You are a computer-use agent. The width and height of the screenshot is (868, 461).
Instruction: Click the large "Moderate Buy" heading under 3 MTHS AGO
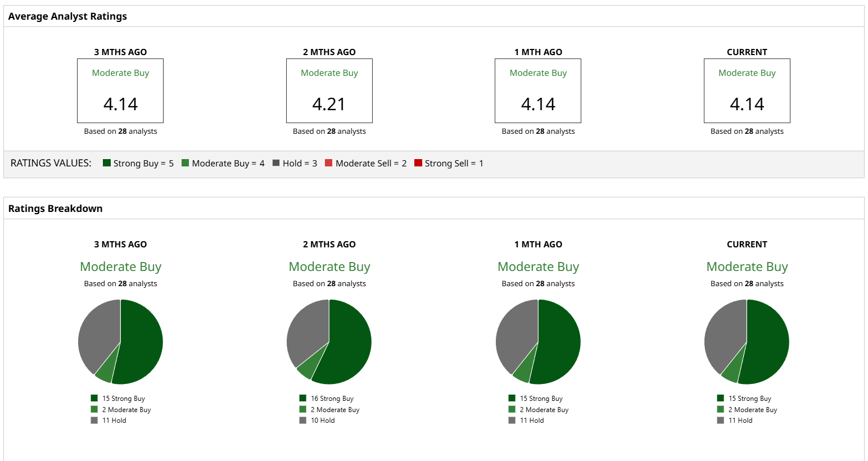pyautogui.click(x=120, y=266)
